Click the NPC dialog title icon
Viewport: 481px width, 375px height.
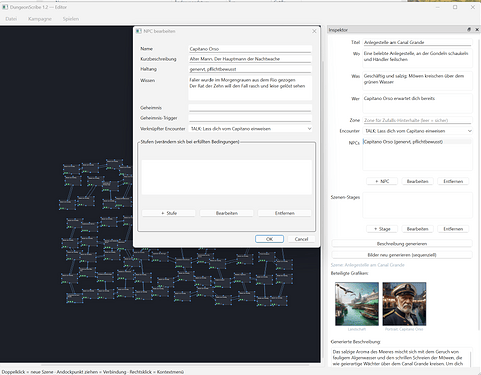tap(139, 31)
